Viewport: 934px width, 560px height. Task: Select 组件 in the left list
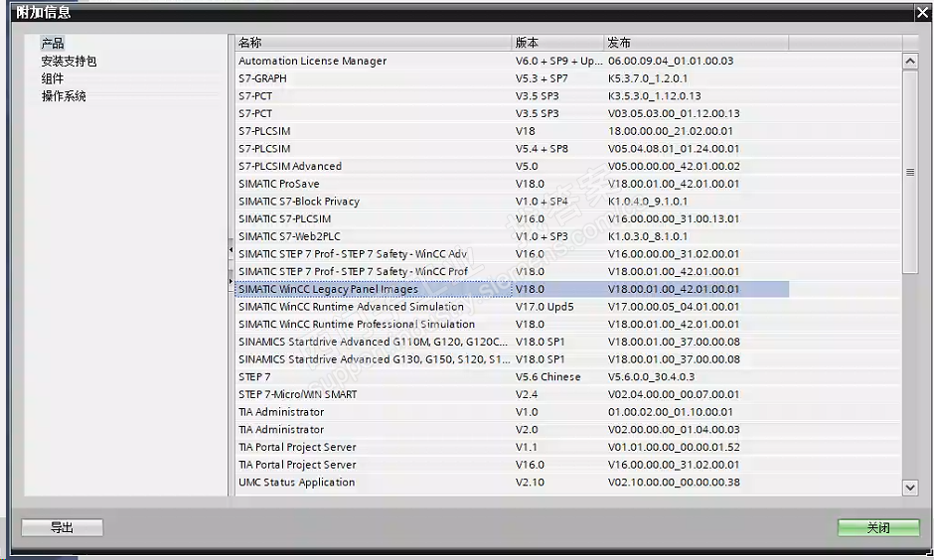[53, 78]
